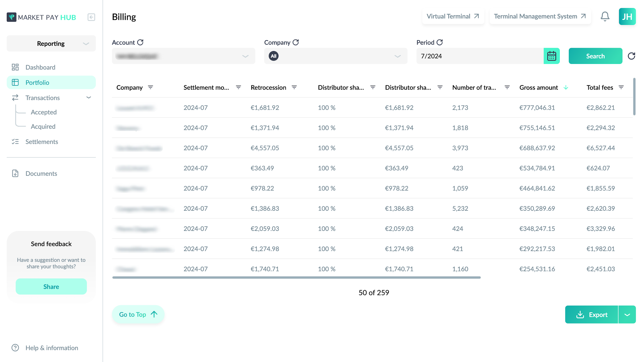Image resolution: width=644 pixels, height=362 pixels.
Task: Select the gross amount €777,046.31 cell
Action: (x=537, y=107)
